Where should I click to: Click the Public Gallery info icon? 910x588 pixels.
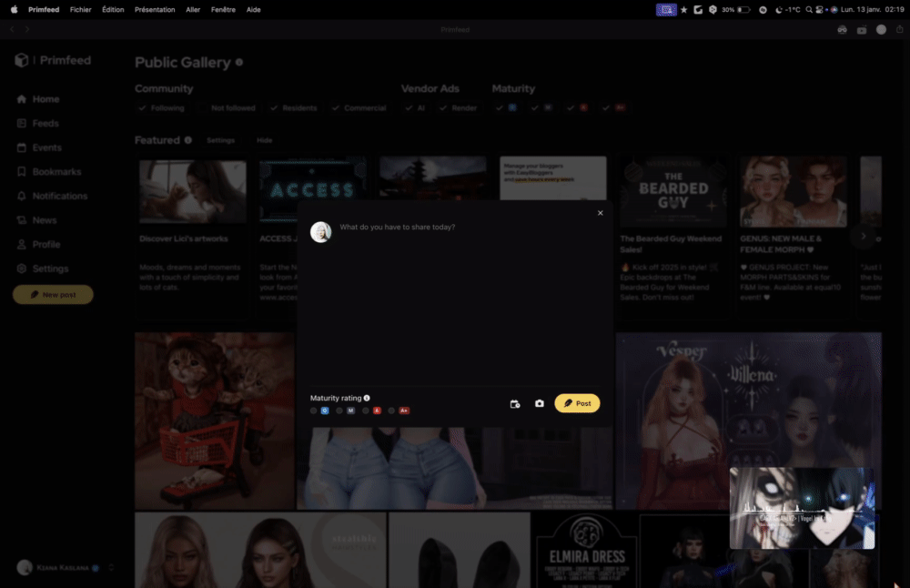[x=239, y=62]
